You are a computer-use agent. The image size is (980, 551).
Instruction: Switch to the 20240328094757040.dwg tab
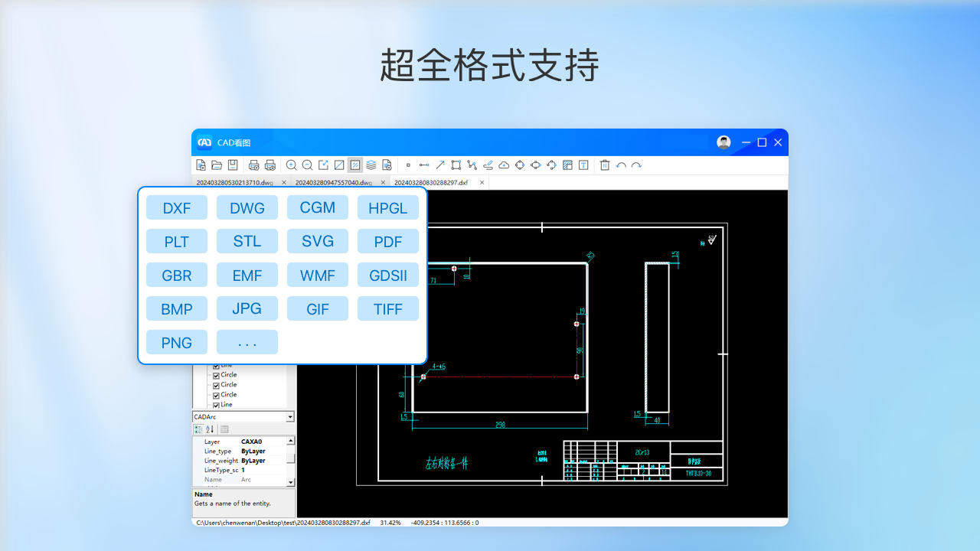[332, 182]
